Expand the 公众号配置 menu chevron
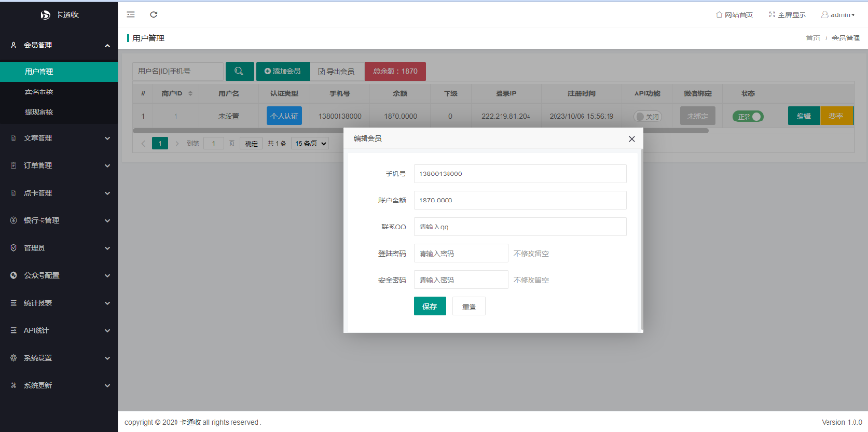Image resolution: width=868 pixels, height=432 pixels. point(107,275)
